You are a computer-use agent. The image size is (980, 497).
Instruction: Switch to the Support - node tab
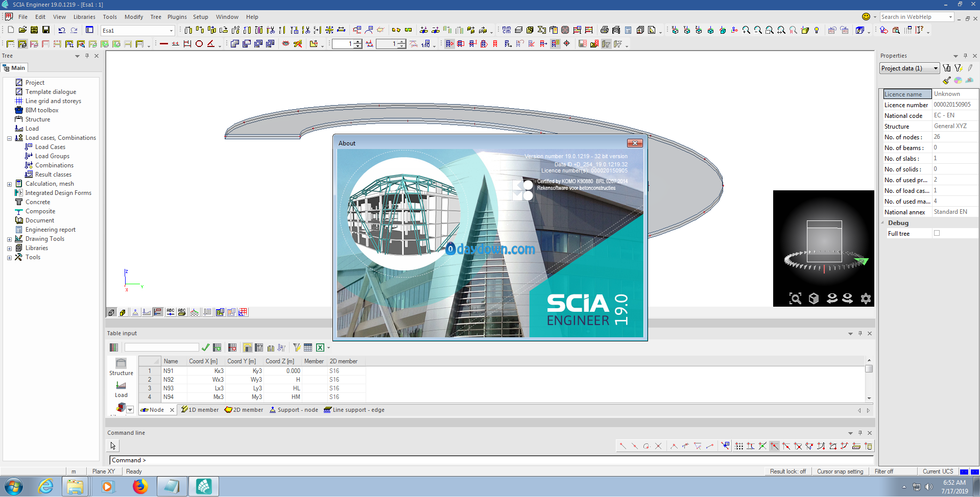[x=294, y=410]
